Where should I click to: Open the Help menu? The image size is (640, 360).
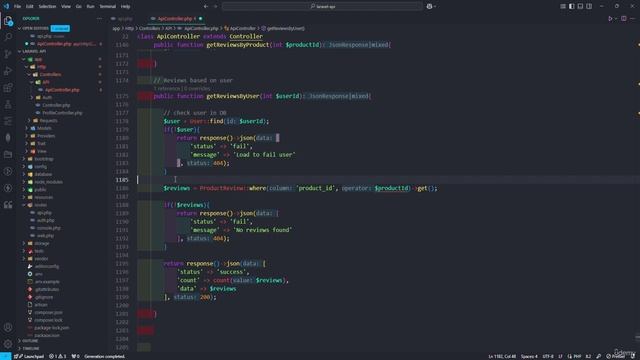tap(125, 7)
